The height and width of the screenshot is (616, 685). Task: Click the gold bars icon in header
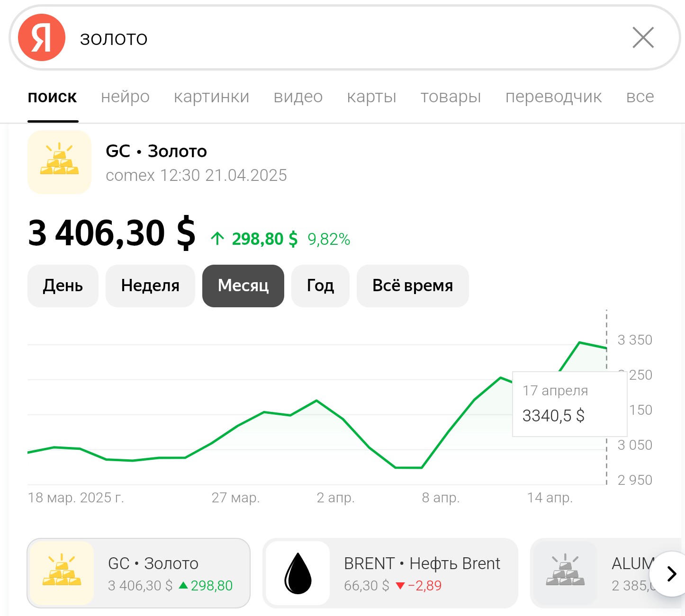coord(60,162)
